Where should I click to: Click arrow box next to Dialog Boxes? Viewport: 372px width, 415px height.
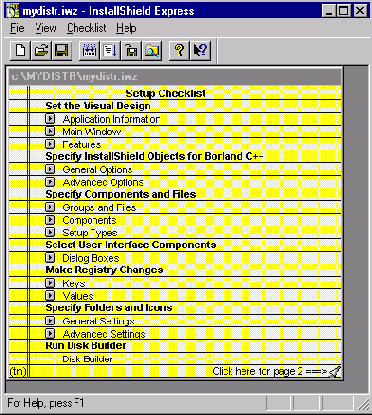pos(50,258)
